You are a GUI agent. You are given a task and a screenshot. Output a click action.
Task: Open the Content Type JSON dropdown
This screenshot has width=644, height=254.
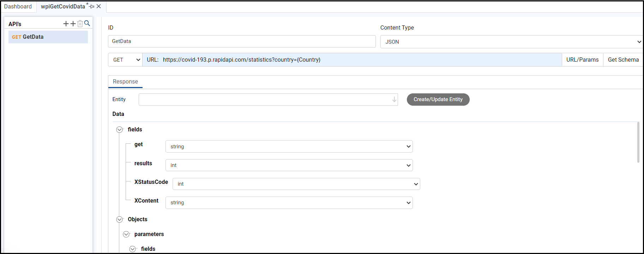coord(511,42)
